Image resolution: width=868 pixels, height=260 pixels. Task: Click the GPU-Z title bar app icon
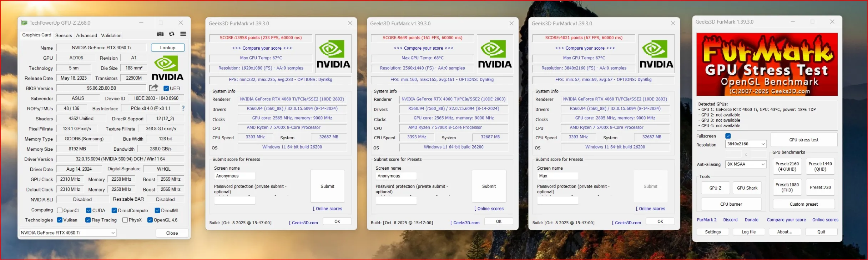tap(24, 23)
